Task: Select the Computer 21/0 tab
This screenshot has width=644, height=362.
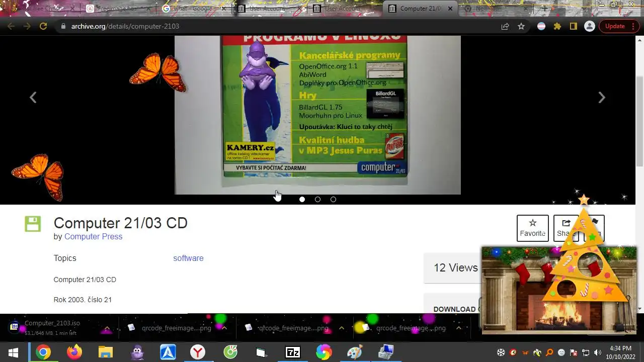Action: point(421,9)
